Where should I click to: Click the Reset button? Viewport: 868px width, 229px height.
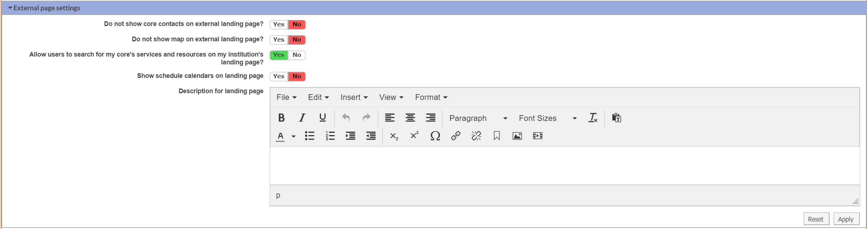816,219
